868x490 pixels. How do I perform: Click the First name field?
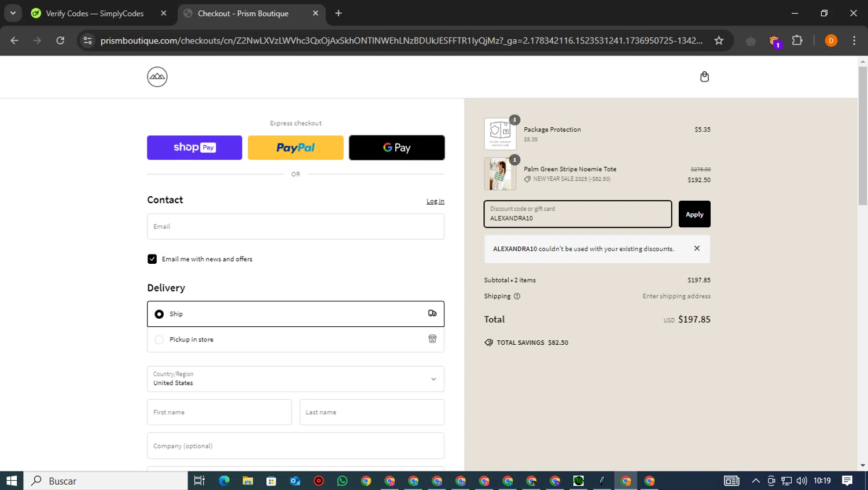[219, 412]
